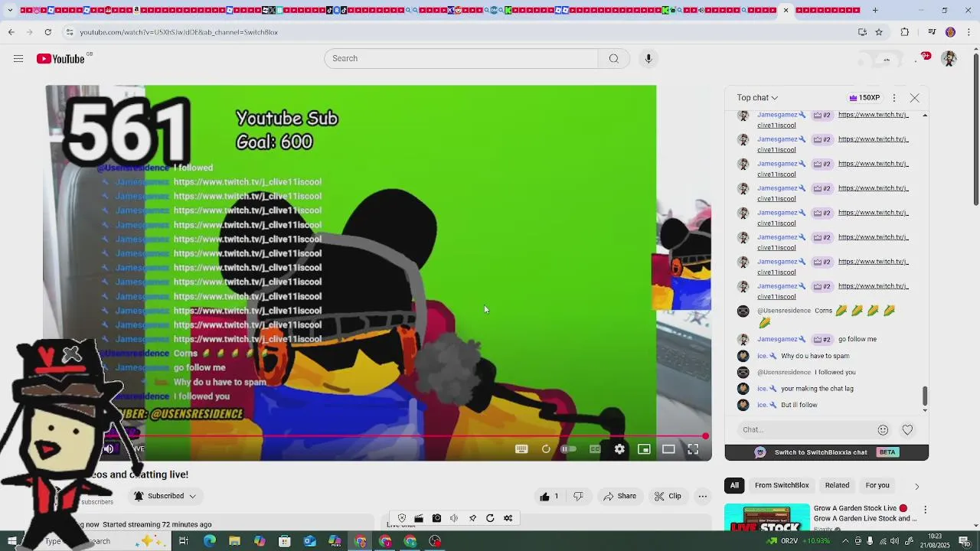
Task: Click the shield icon on floating toolbar
Action: coord(402,518)
